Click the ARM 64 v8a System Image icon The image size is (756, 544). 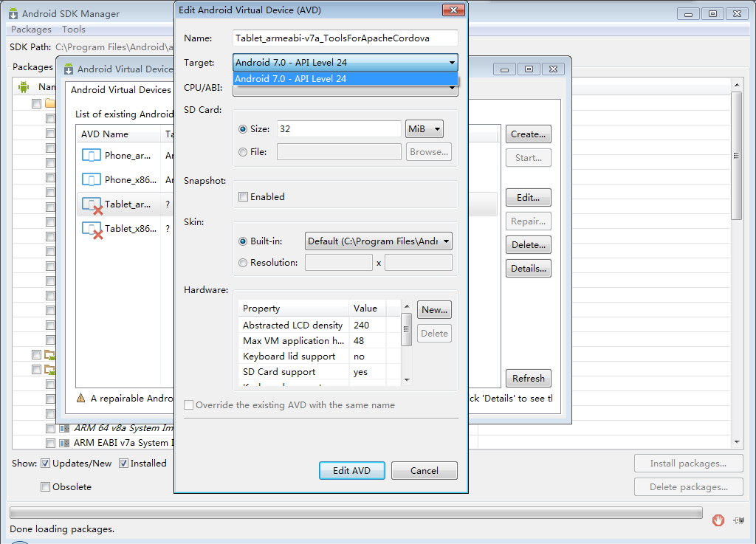63,428
